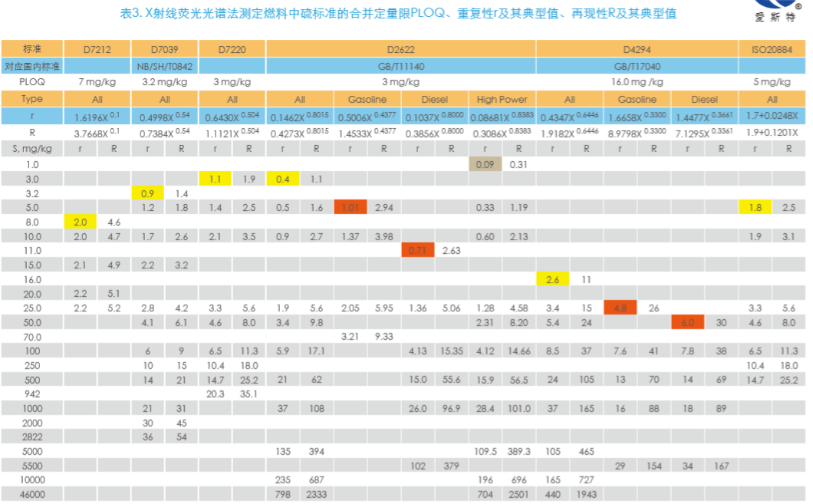
Task: Click the NB/SH/T0842 domestic standard cell
Action: coord(165,66)
